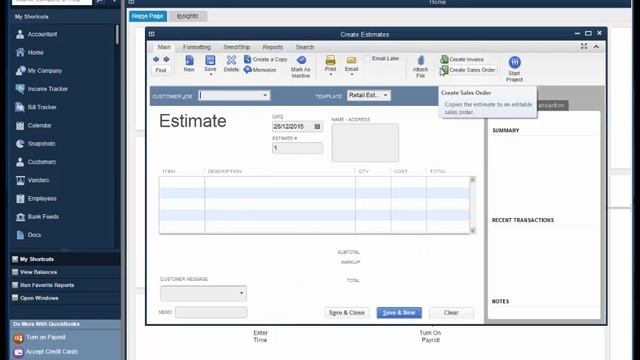
Task: Mark estimate As Inactive
Action: pos(301,67)
